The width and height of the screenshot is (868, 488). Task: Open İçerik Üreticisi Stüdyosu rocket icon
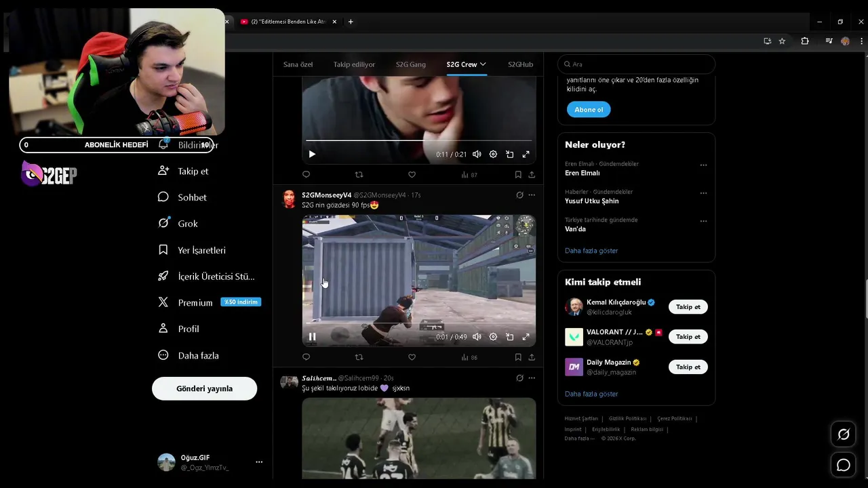163,277
